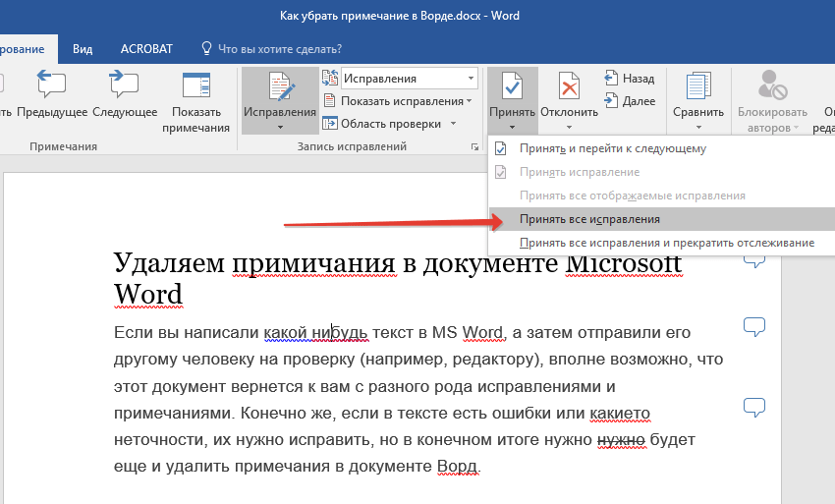Select accept all and stop tracking option
Image resolution: width=835 pixels, height=504 pixels.
click(666, 242)
